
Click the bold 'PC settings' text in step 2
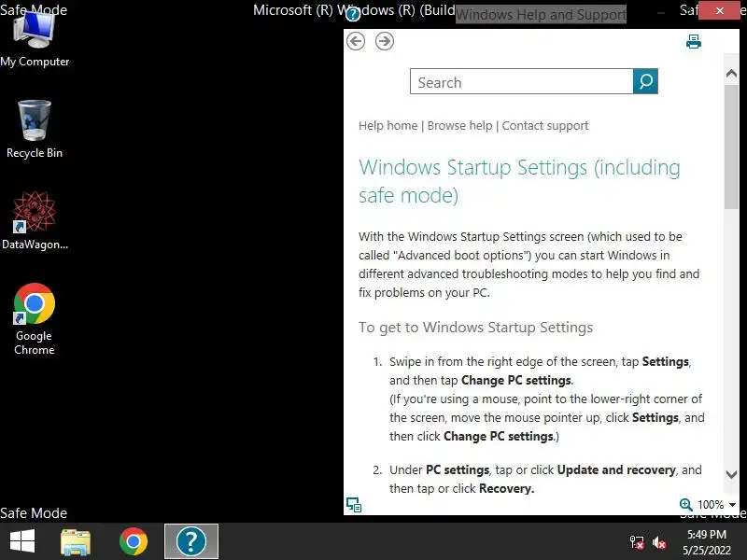[x=458, y=470]
